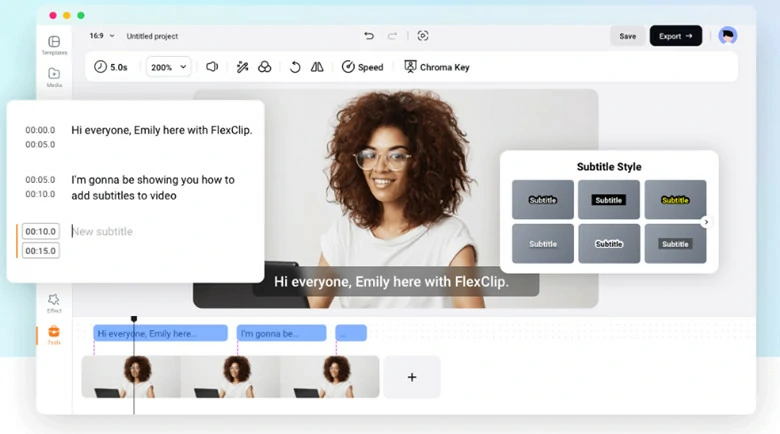Open the Media sidebar panel
The height and width of the screenshot is (434, 780).
coord(54,78)
